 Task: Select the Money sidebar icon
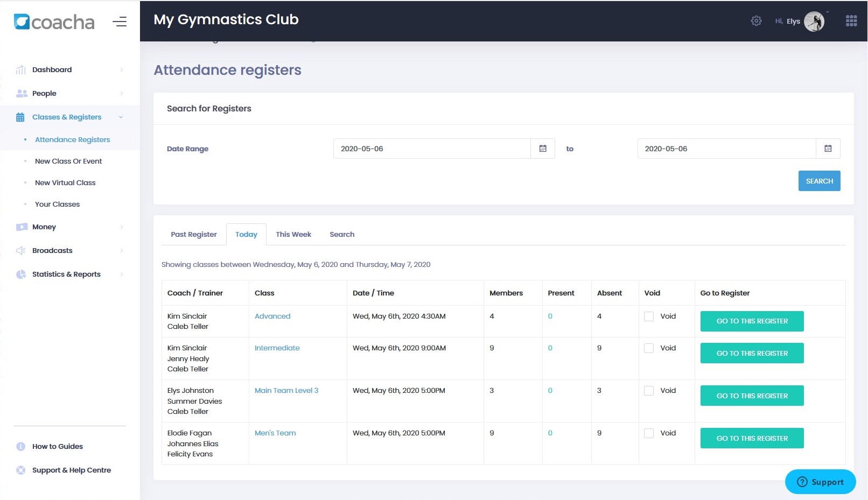pos(20,227)
